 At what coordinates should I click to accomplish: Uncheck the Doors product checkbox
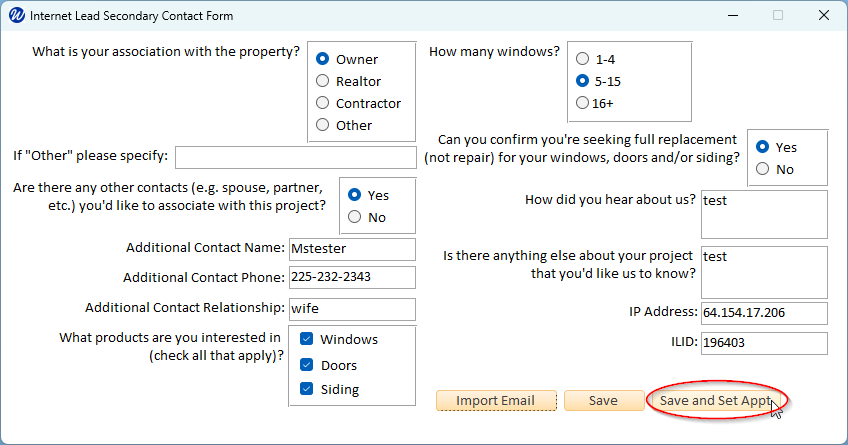(x=307, y=365)
